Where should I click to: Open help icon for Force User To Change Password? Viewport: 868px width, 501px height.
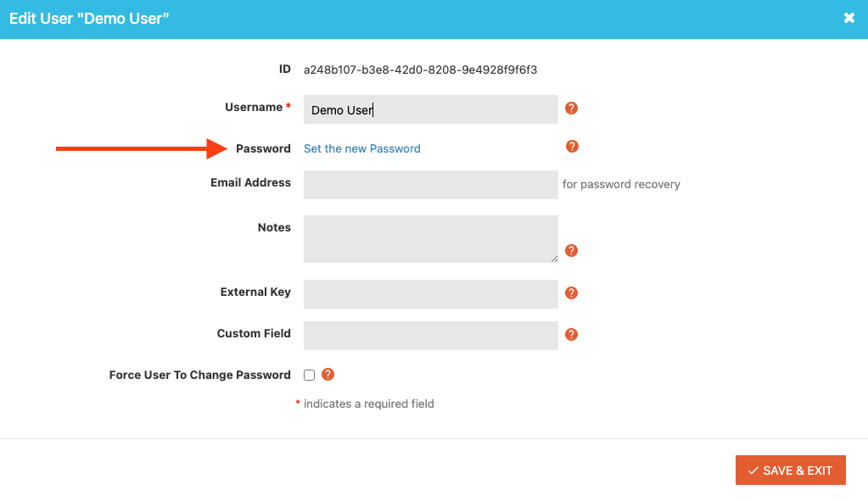(x=328, y=375)
